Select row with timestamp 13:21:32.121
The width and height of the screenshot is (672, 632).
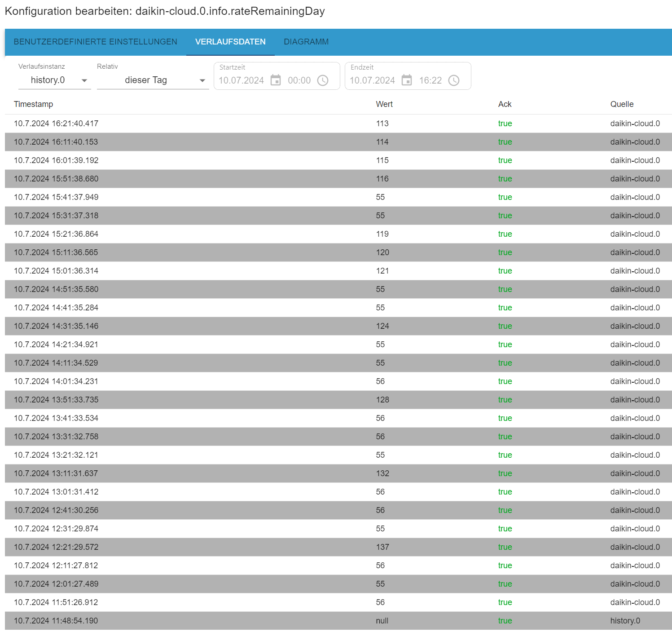[x=338, y=455]
